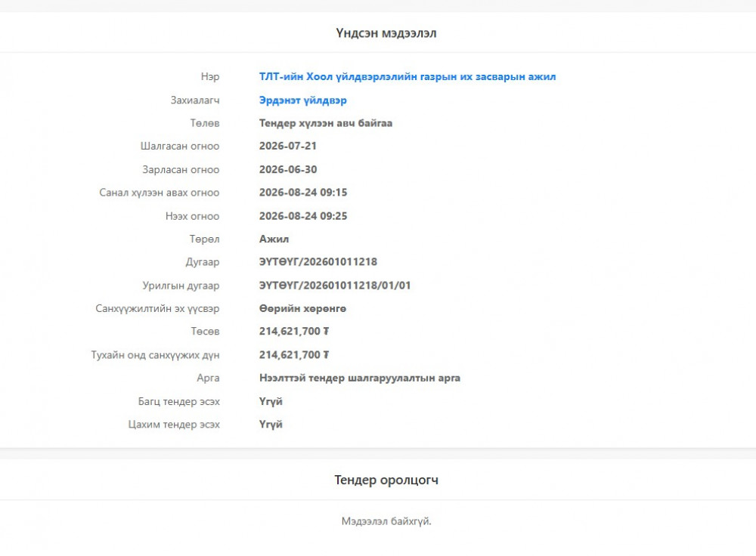
Task: Click the Санал хүлээн авах огноо label
Action: coord(159,192)
